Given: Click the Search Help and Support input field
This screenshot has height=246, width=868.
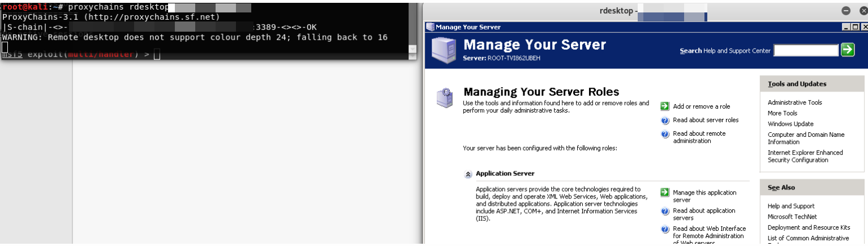Looking at the screenshot, I should pos(806,50).
